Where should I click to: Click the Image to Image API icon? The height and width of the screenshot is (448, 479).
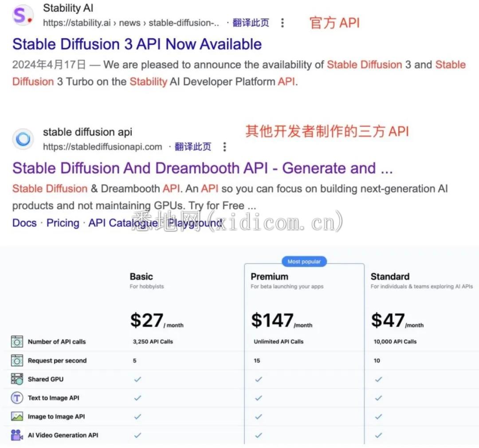(x=17, y=417)
